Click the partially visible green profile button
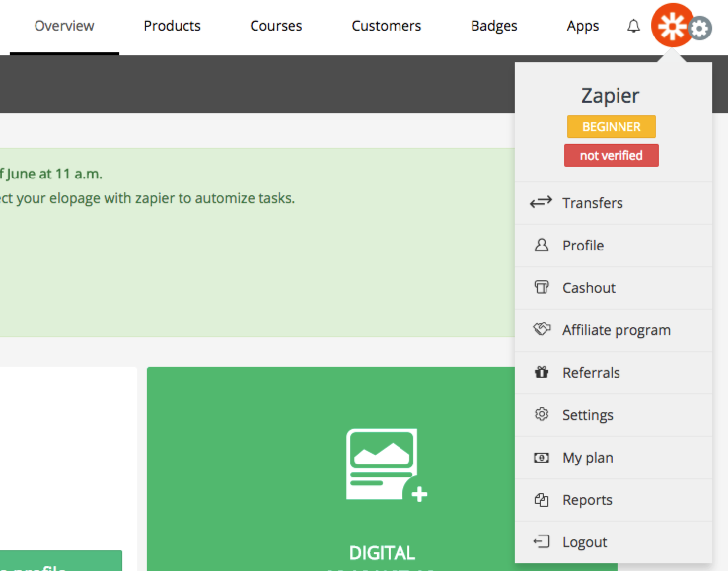The width and height of the screenshot is (728, 571). 61,561
